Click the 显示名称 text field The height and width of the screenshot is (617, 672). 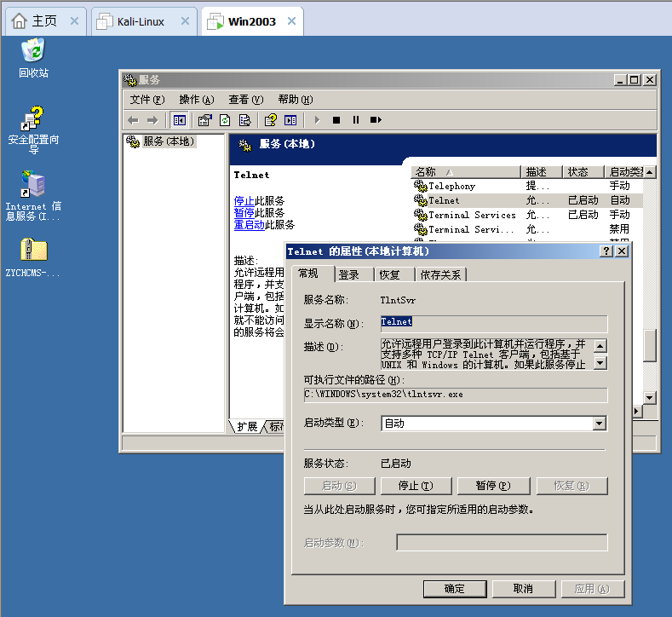494,323
